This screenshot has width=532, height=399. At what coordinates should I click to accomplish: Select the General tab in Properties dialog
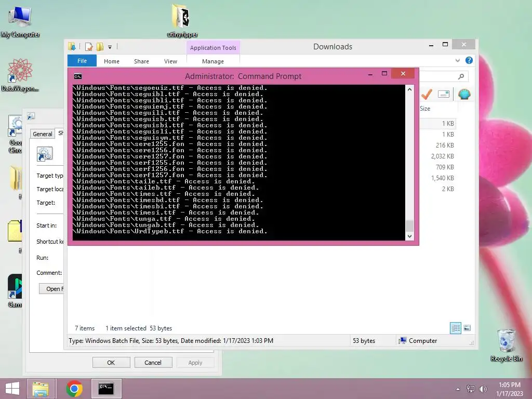point(43,134)
